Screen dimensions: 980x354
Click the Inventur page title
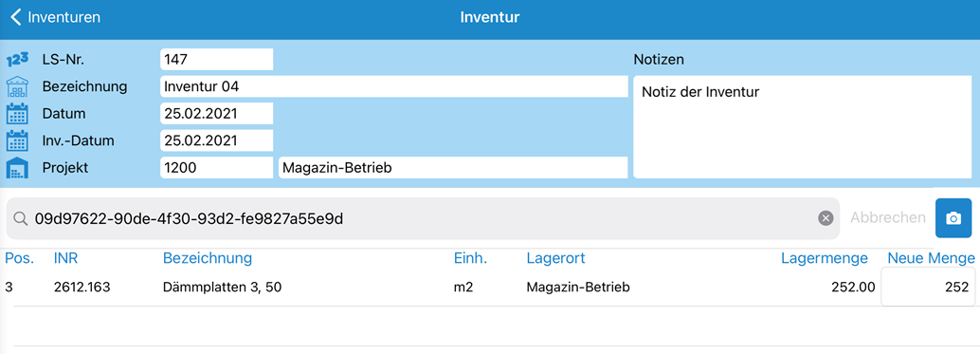click(x=490, y=17)
